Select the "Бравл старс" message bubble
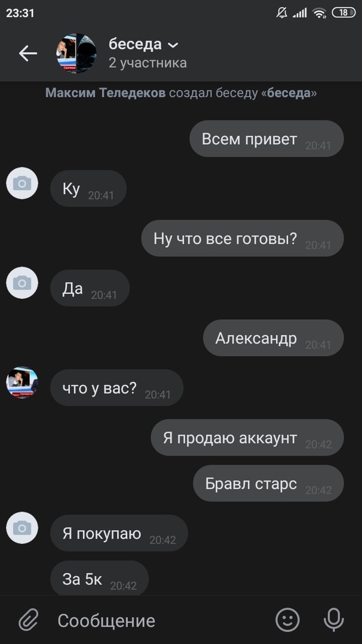This screenshot has height=644, width=362. point(268,484)
